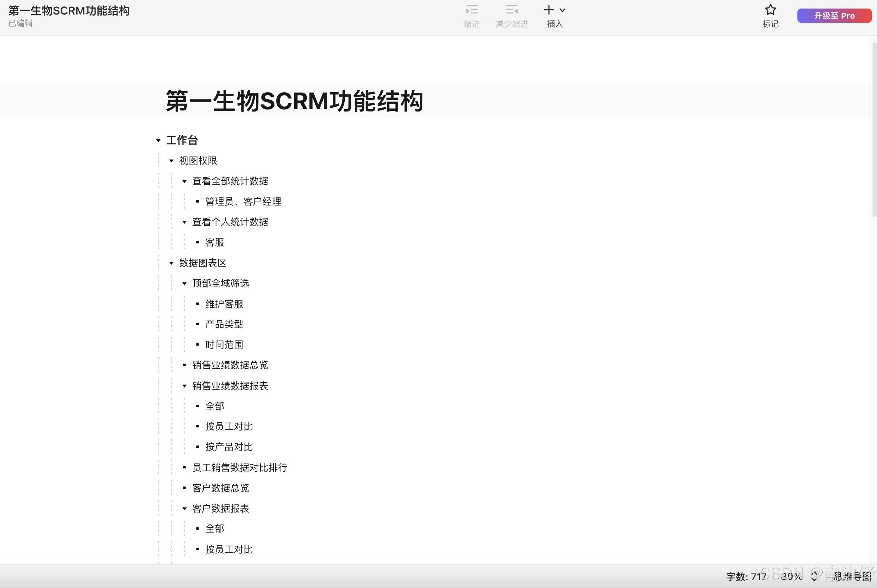Click the vertical scrollbar thumb
877x588 pixels.
[874, 129]
